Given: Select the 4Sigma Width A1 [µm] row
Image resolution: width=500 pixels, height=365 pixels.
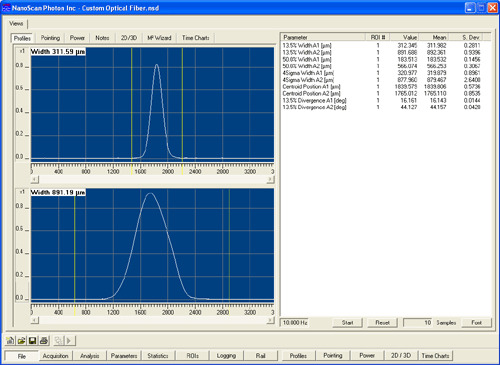Looking at the screenshot, I should [382, 73].
